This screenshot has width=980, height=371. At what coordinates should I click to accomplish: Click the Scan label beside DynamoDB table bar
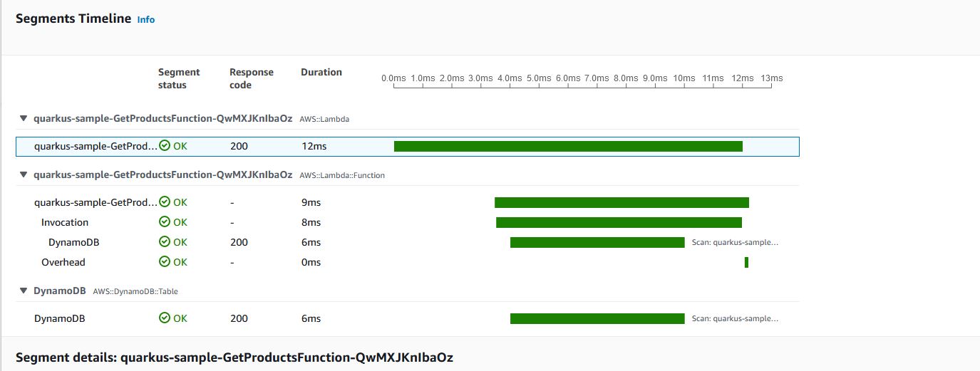(735, 318)
